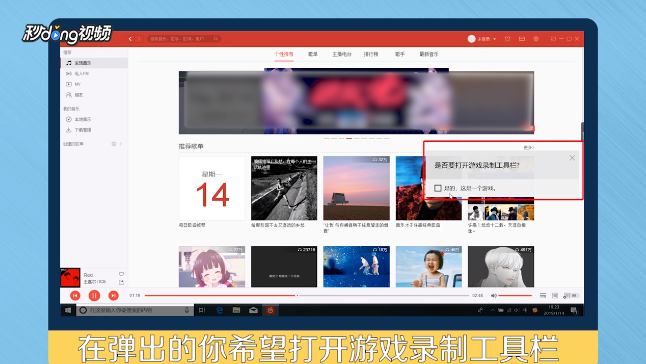Go back with the left arrow button
Screen dimensions: 646x364
[130, 39]
